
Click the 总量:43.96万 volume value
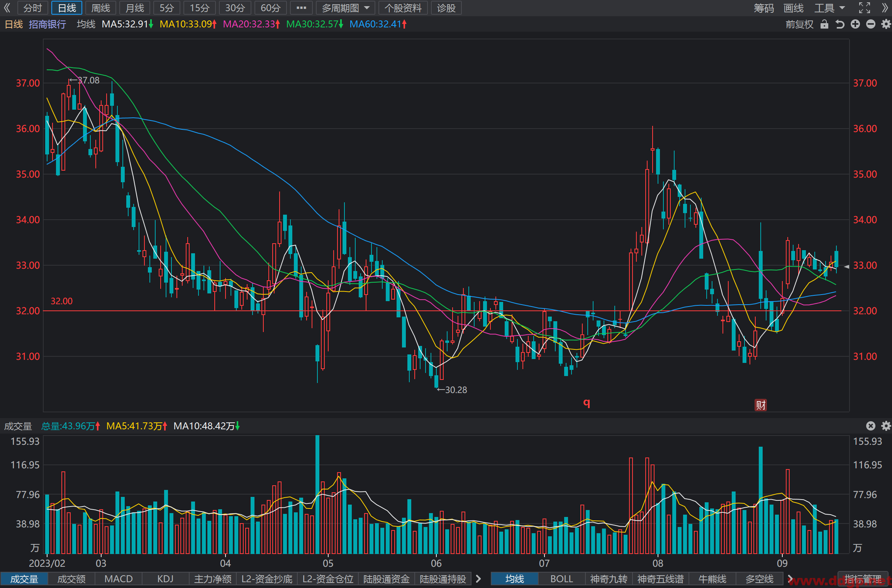71,426
